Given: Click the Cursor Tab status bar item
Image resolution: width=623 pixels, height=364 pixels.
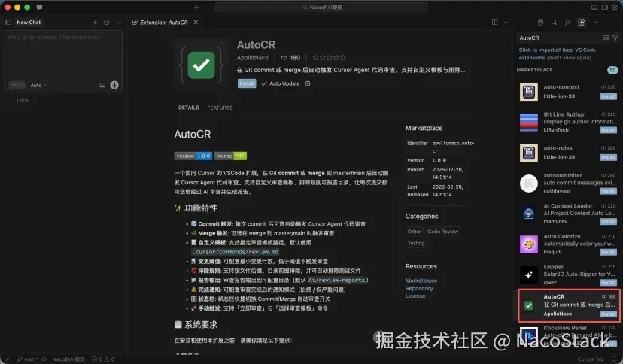Looking at the screenshot, I should point(591,359).
